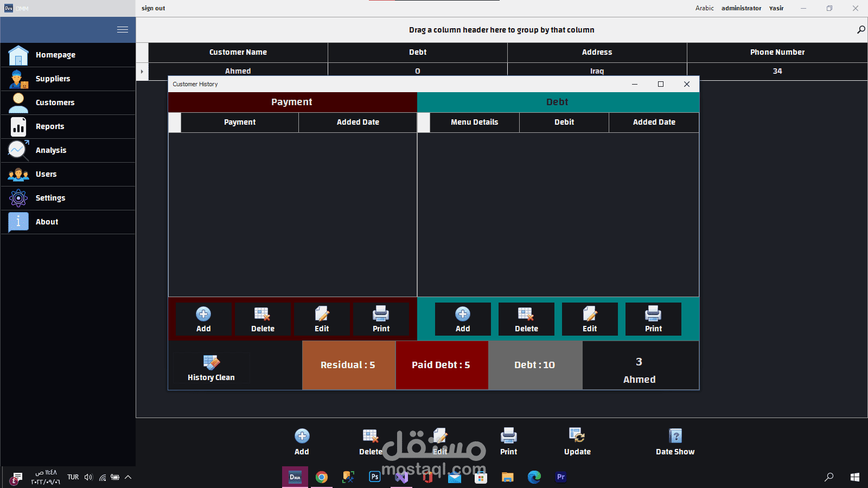The height and width of the screenshot is (488, 868).
Task: Click Update in the bottom toolbar
Action: coord(577,442)
